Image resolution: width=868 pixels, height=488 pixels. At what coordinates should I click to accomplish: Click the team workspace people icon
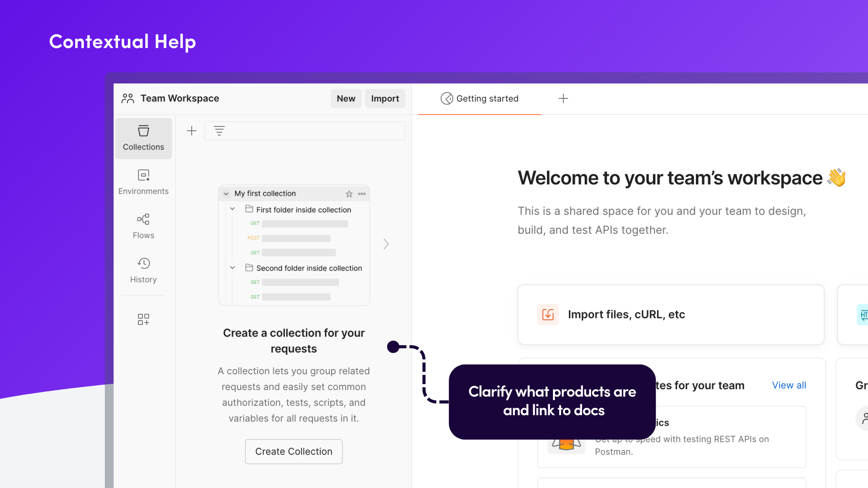pyautogui.click(x=127, y=98)
